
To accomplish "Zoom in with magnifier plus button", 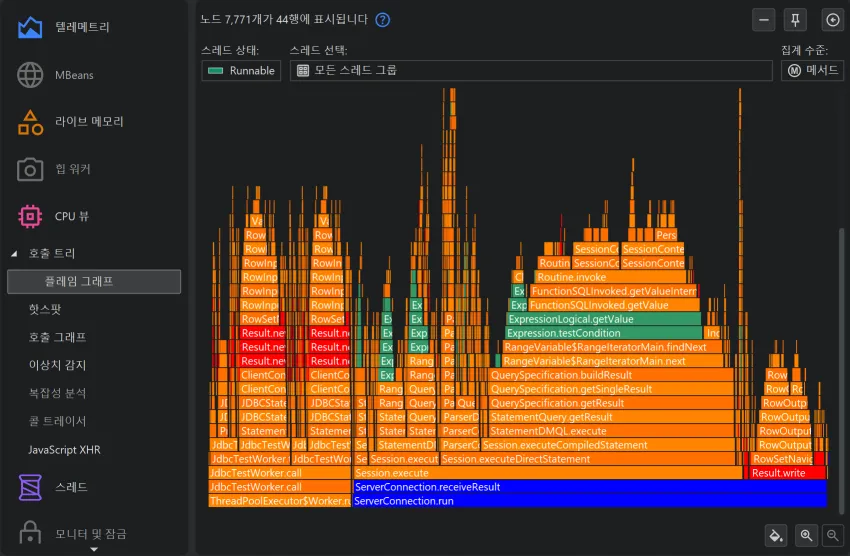I will (x=806, y=535).
